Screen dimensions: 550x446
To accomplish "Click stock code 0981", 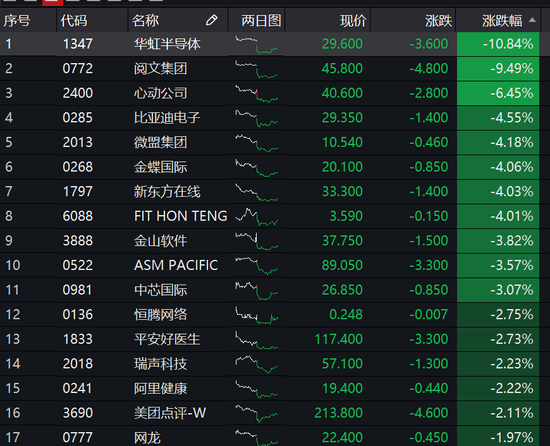I will (78, 290).
